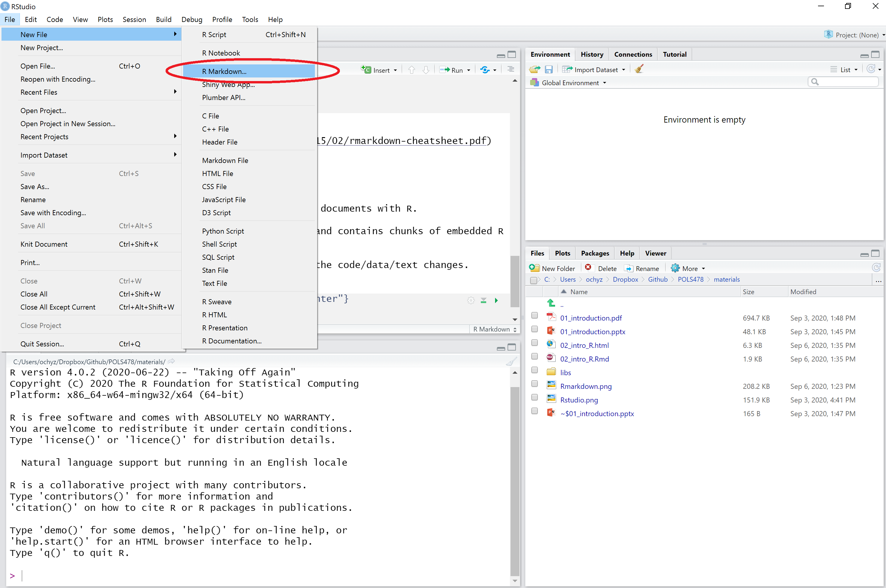Choose Python Script from the submenu
The image size is (886, 588).
tap(249, 231)
